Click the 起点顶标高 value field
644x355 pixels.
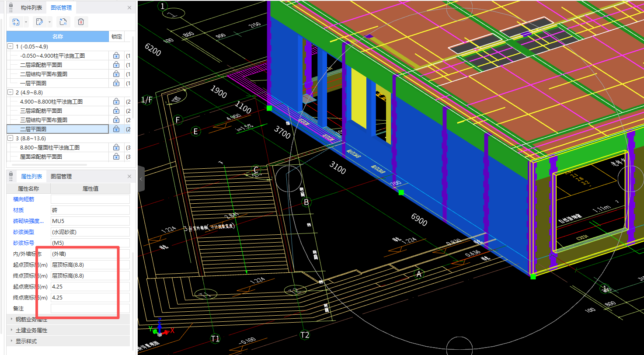[x=91, y=265]
